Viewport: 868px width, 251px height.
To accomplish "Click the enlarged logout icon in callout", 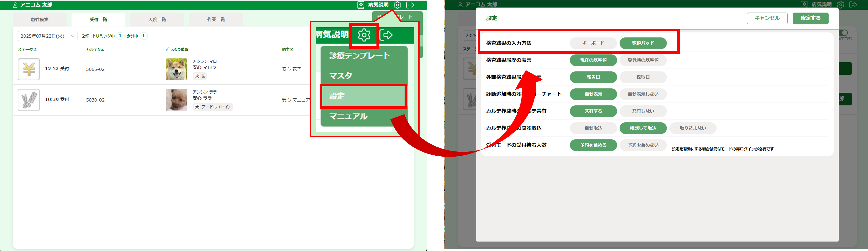I will (386, 35).
